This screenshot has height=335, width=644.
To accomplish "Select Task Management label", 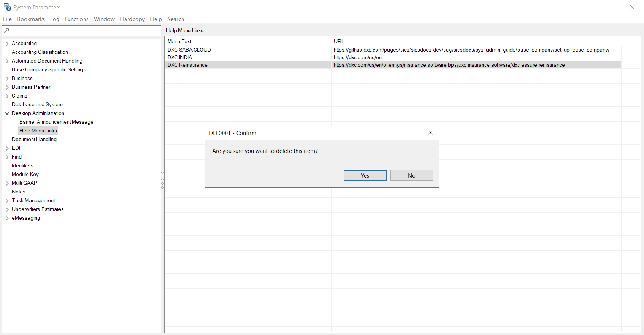I will 33,201.
